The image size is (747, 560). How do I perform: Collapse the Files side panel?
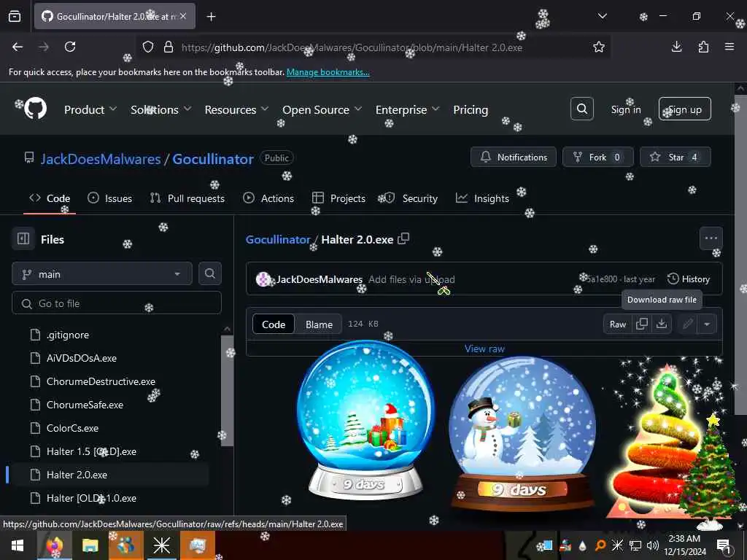[x=23, y=238]
